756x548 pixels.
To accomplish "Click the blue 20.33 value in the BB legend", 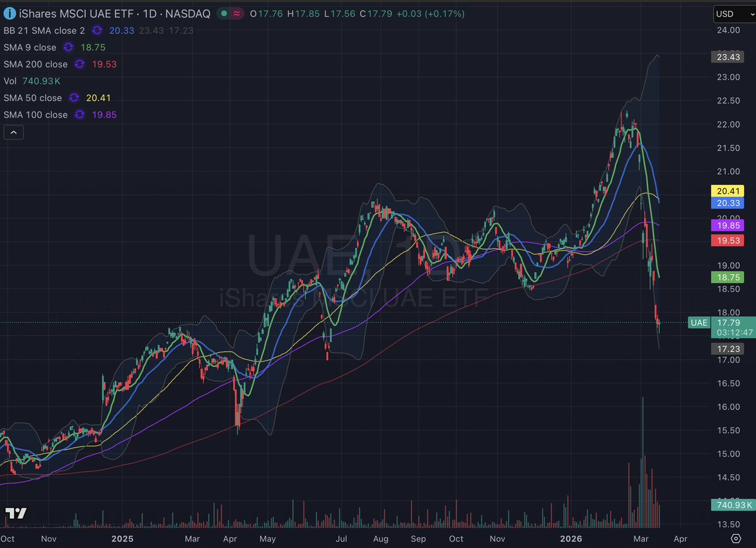I will coord(122,30).
